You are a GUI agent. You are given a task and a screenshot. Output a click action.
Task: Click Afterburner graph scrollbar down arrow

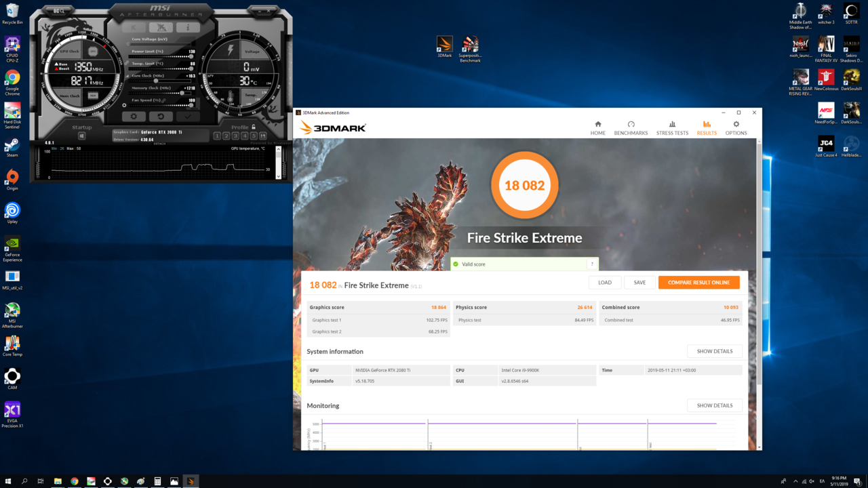click(278, 176)
